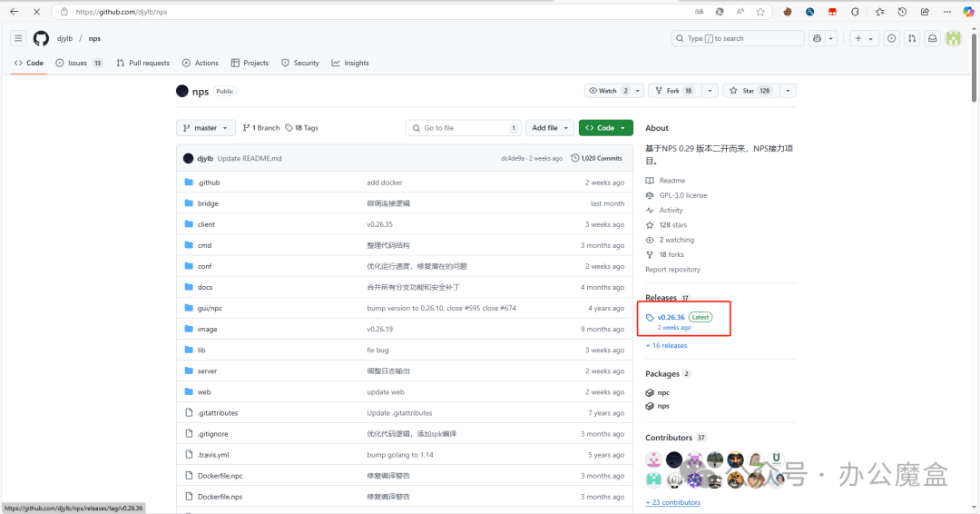
Task: Open the Actions tab
Action: point(200,63)
